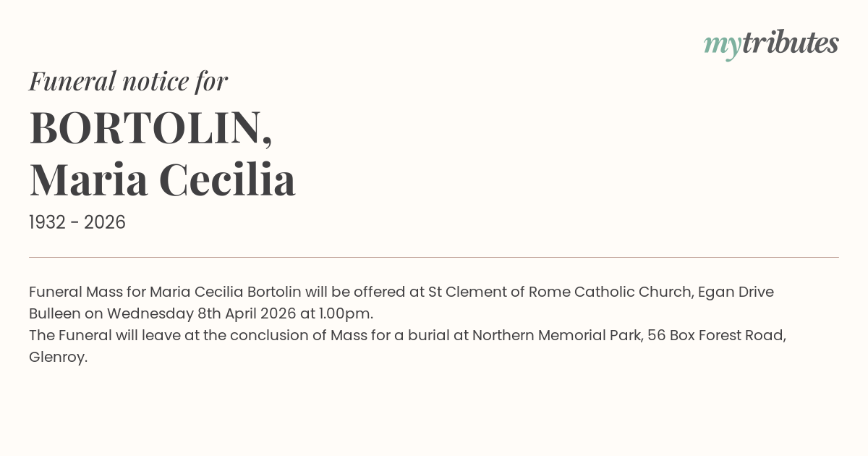Click the horizontal divider line

pyautogui.click(x=434, y=257)
